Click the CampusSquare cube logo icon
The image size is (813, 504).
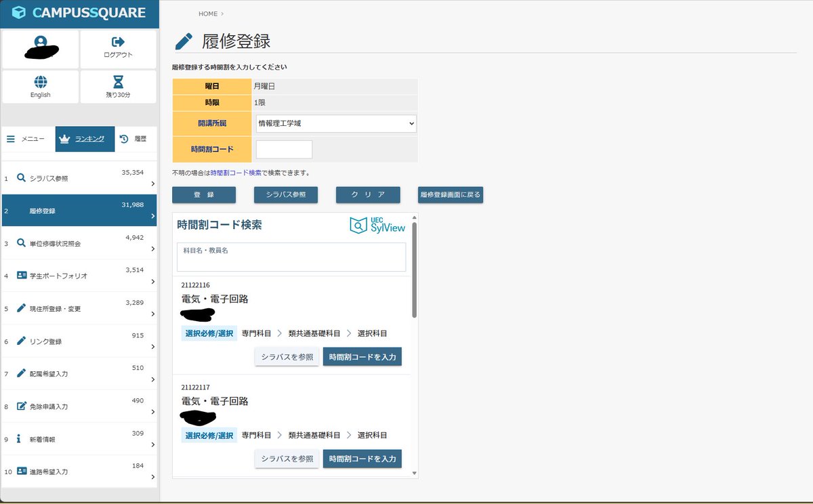[20, 13]
